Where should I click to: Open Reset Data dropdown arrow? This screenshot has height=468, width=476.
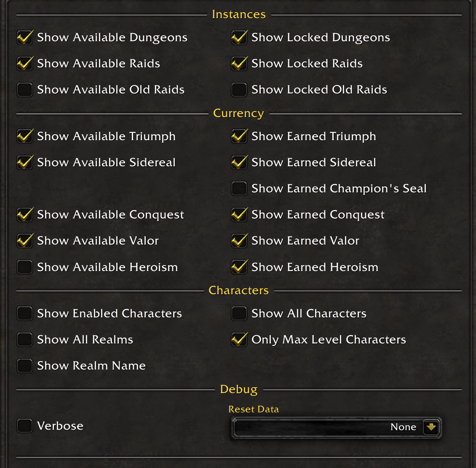431,427
